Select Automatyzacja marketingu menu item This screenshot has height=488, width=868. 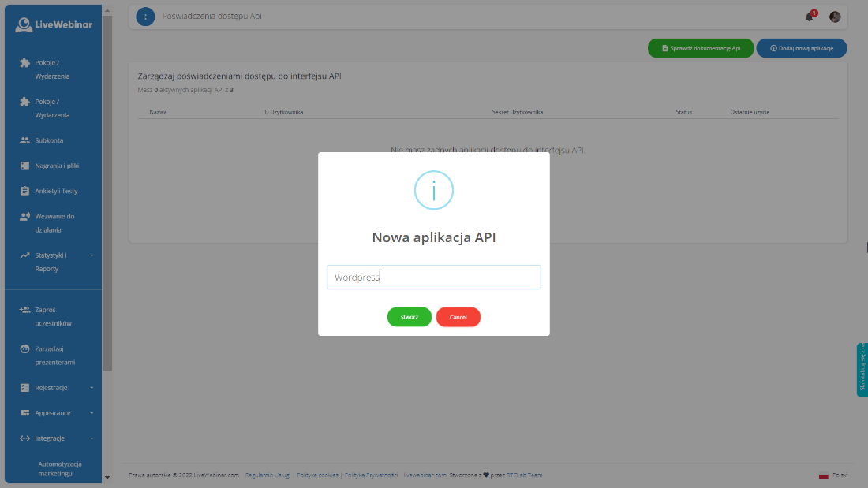(60, 468)
